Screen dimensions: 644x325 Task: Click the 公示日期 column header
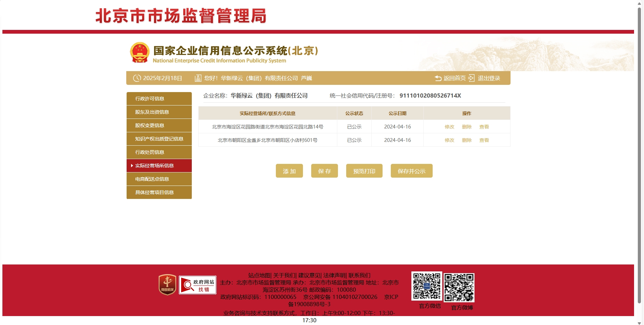coord(397,113)
